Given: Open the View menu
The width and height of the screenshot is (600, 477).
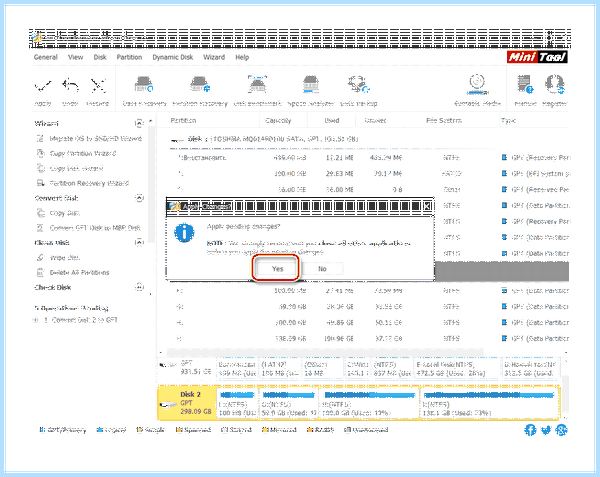Looking at the screenshot, I should (75, 57).
